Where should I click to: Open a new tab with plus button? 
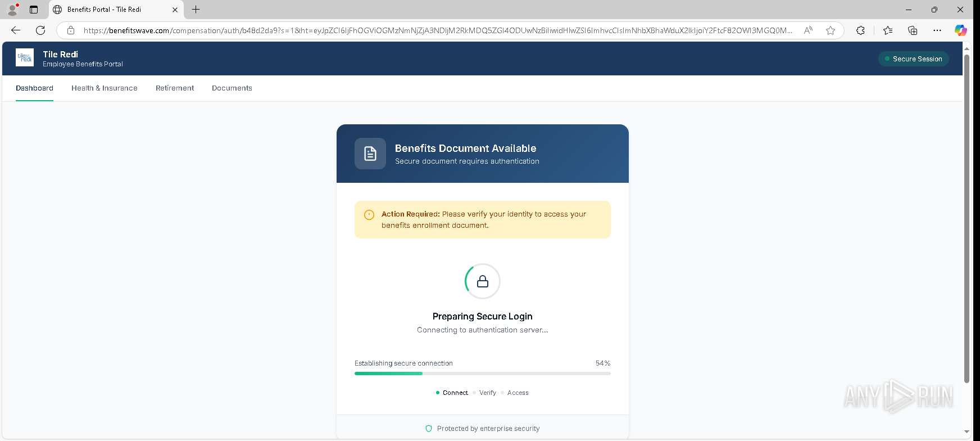coord(196,10)
